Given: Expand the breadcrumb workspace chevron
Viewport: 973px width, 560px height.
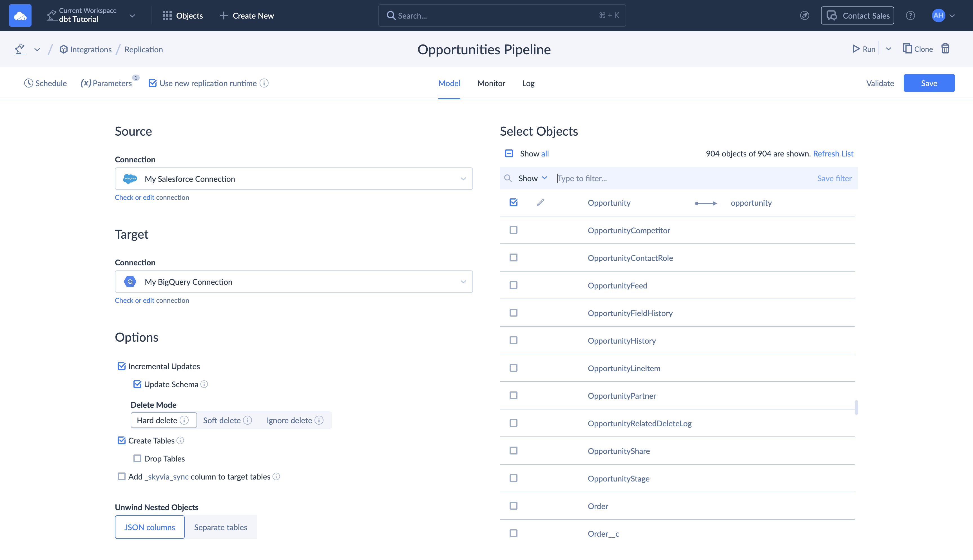Looking at the screenshot, I should (37, 50).
